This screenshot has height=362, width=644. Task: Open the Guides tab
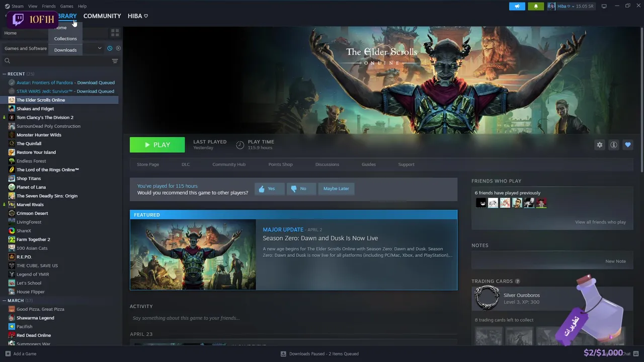pos(369,164)
